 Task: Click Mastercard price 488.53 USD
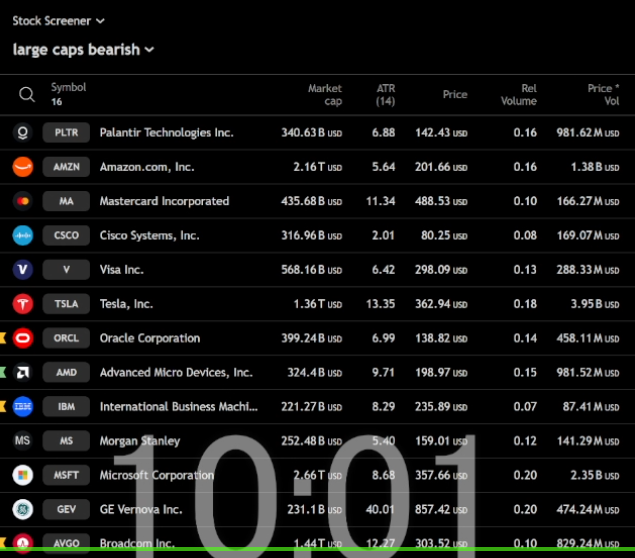pyautogui.click(x=441, y=201)
